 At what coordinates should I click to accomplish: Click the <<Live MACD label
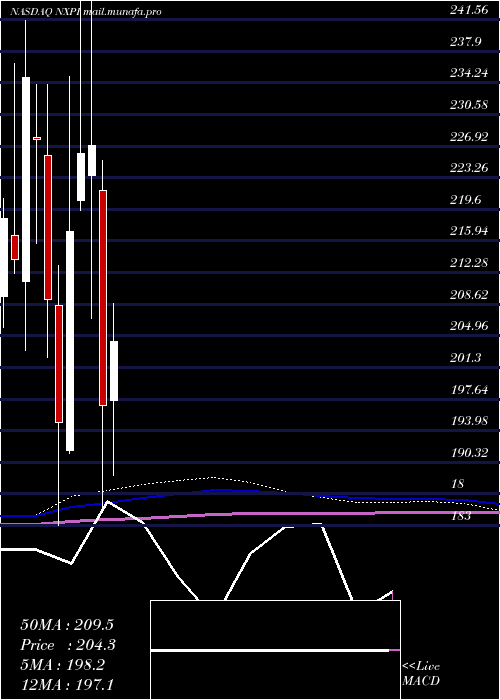click(x=421, y=674)
